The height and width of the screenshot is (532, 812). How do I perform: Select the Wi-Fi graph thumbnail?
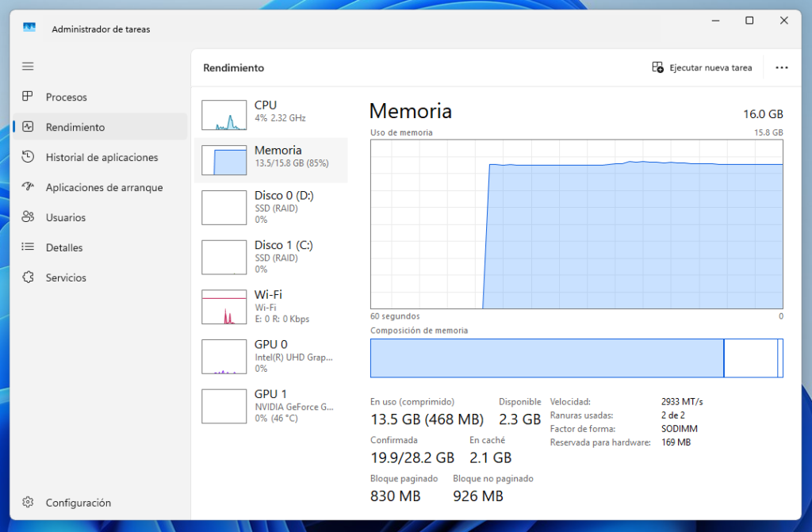click(x=224, y=307)
